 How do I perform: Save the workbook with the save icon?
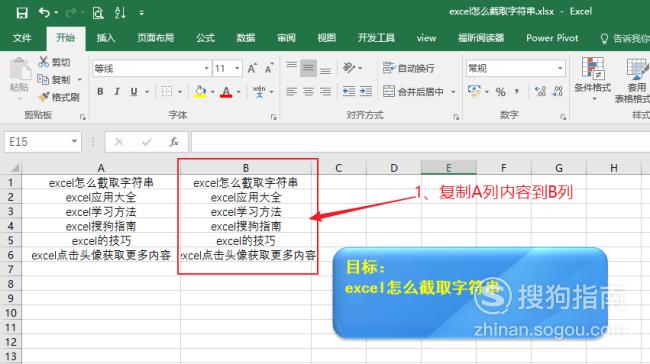(22, 13)
